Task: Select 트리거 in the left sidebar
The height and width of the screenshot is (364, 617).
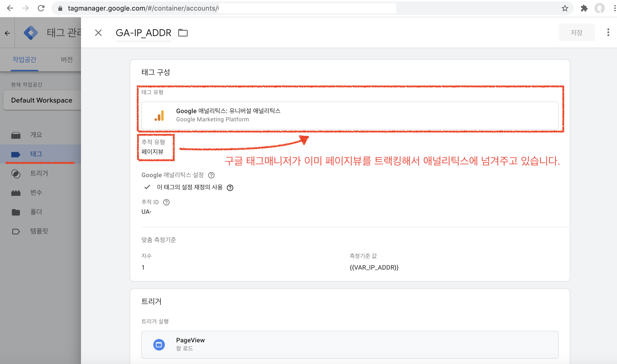Action: (39, 173)
